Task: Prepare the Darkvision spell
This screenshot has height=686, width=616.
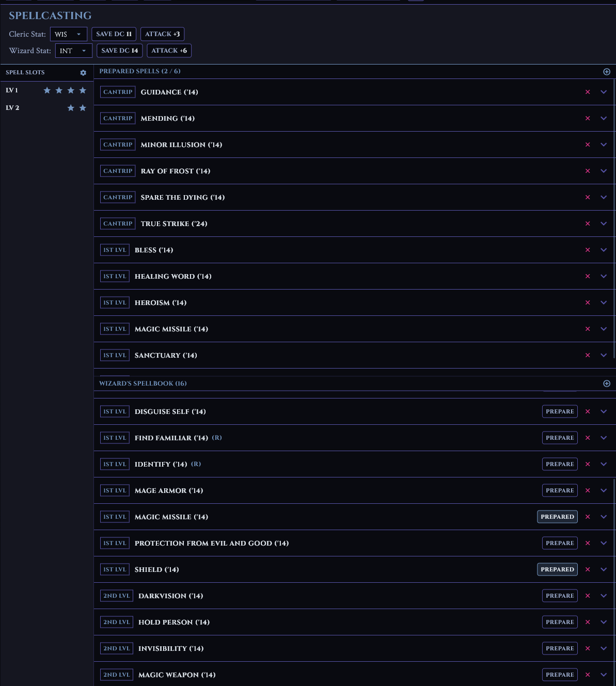Action: point(560,596)
